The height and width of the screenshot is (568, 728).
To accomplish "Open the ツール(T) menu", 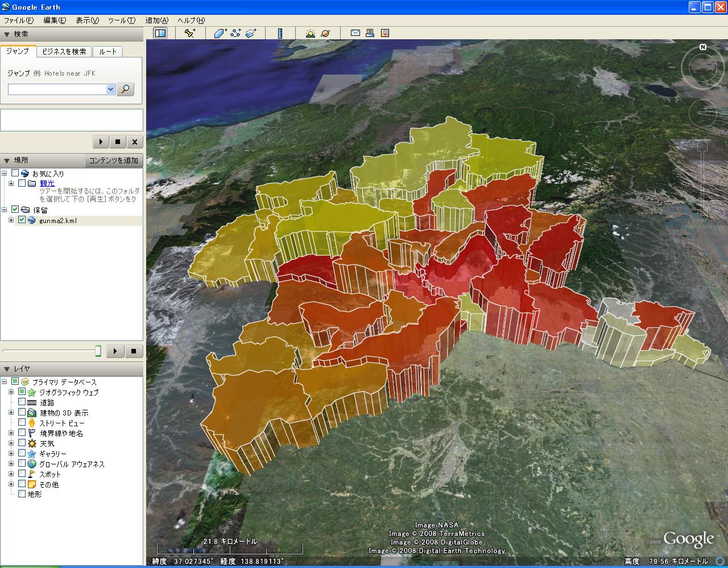I will pyautogui.click(x=121, y=20).
